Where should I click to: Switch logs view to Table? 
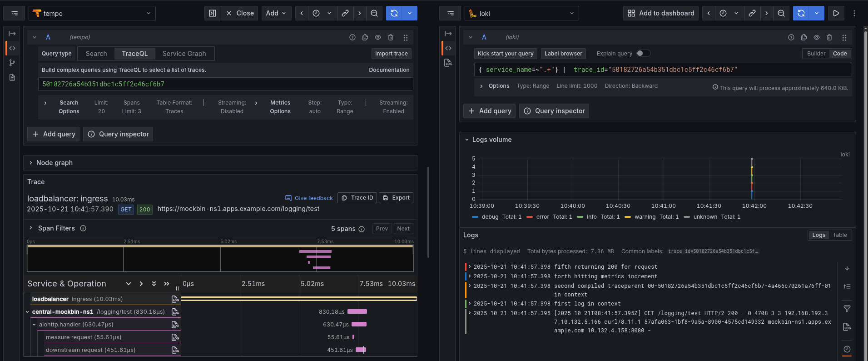click(839, 235)
